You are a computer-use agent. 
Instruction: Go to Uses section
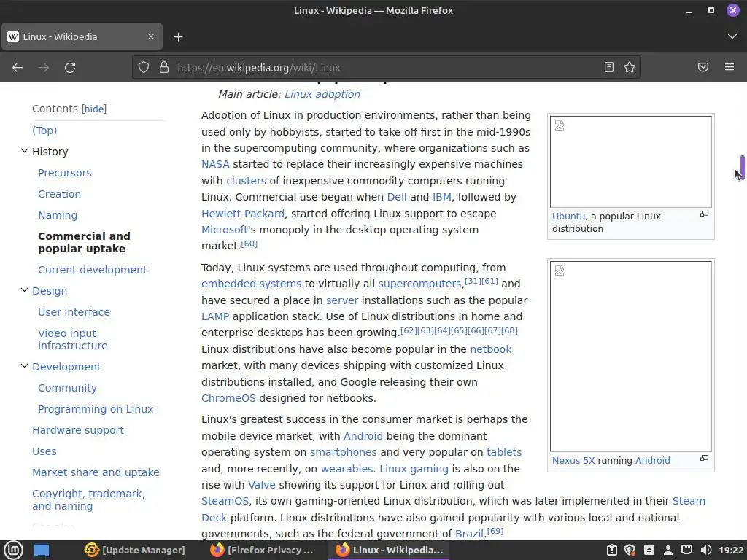click(x=44, y=451)
